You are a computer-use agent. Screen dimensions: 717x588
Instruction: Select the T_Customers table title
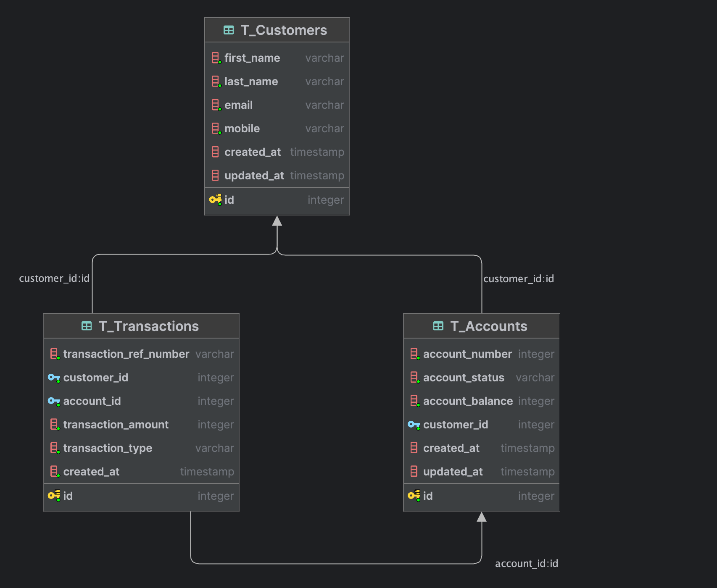pos(284,30)
